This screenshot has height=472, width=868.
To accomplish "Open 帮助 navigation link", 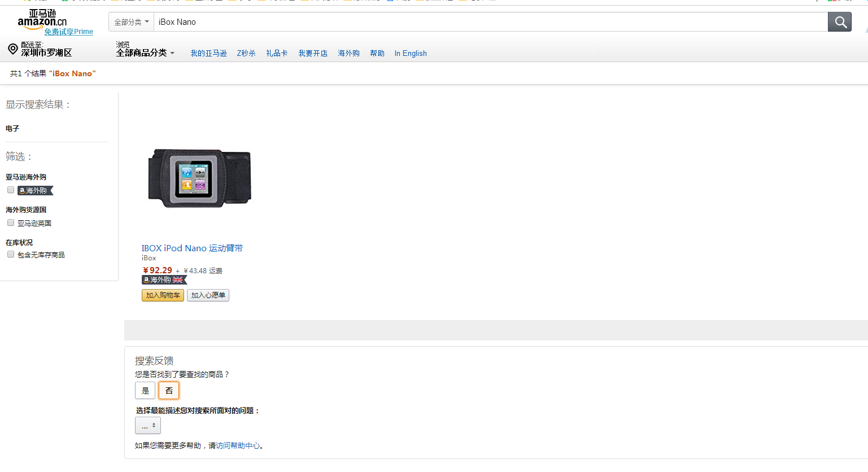I will point(377,53).
